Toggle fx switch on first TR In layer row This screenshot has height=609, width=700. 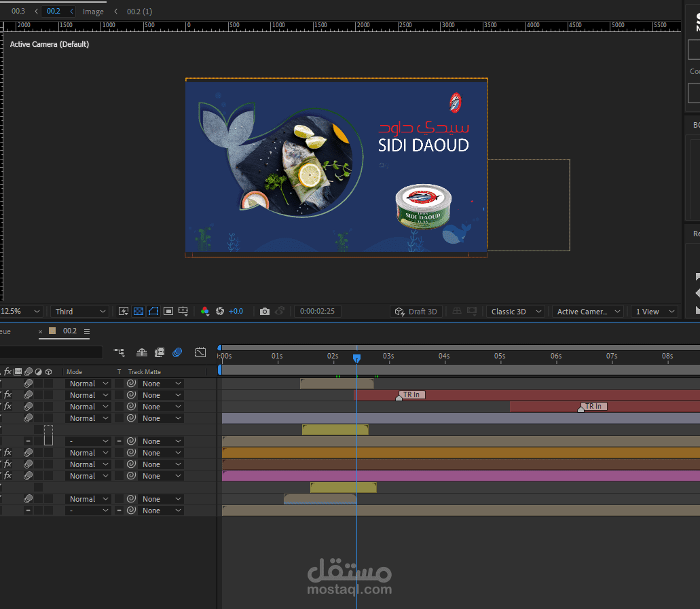tap(7, 394)
